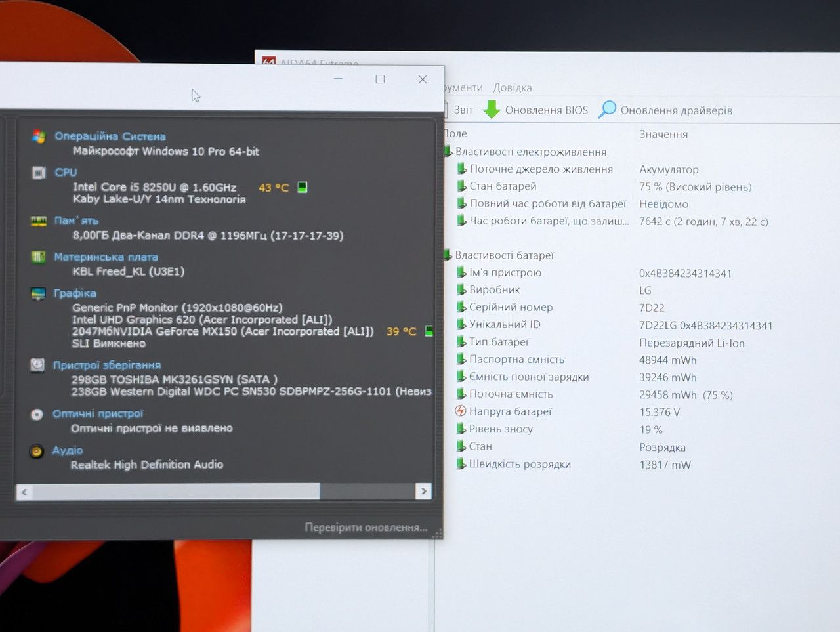The image size is (840, 632).
Task: Click the green down-arrow BIOS update icon
Action: (492, 110)
